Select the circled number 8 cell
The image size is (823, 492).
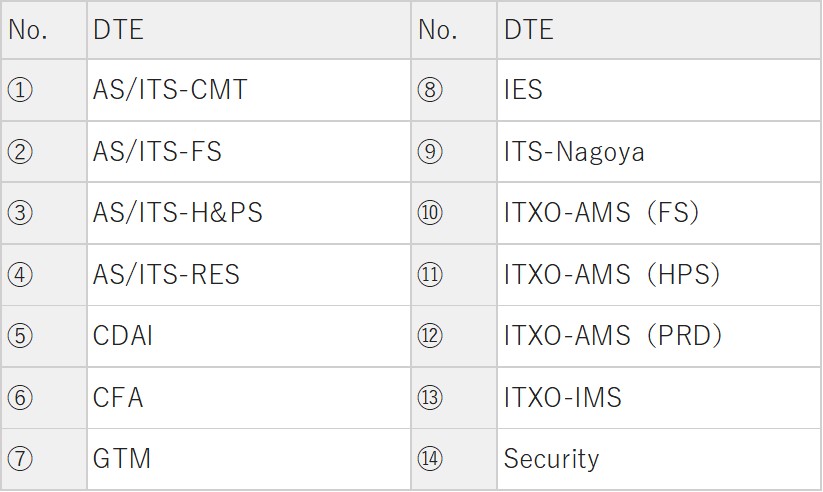pos(430,90)
